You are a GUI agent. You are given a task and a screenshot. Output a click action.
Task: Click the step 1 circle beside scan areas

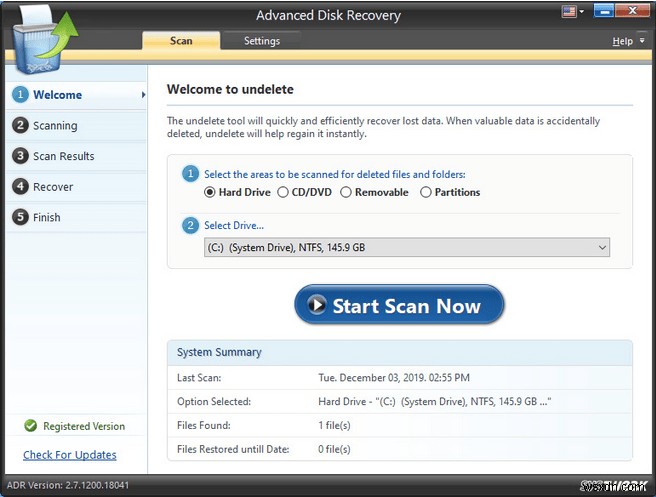point(190,174)
